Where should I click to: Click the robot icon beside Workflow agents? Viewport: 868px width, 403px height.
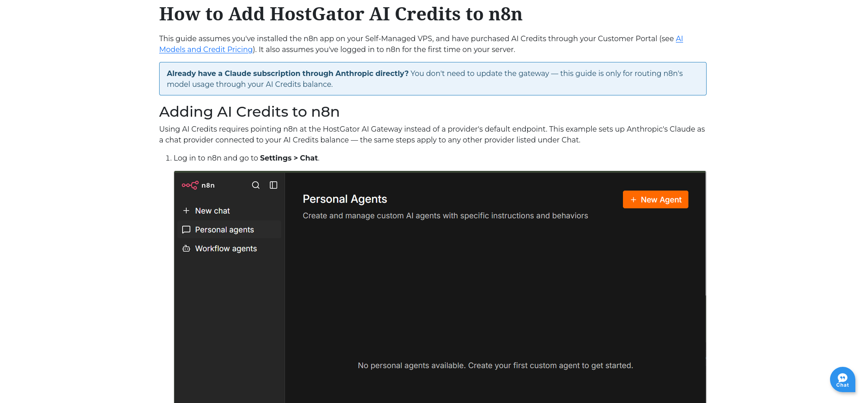point(186,249)
